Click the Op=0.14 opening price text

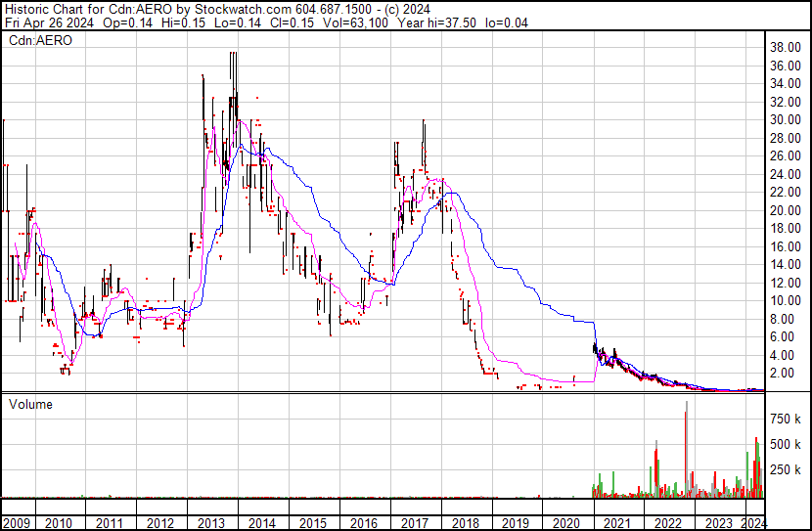(x=127, y=22)
